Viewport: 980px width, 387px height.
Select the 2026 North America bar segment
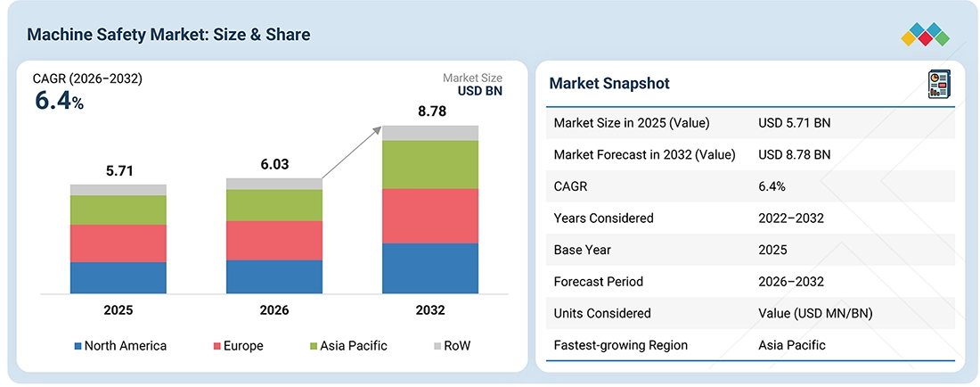click(x=274, y=276)
